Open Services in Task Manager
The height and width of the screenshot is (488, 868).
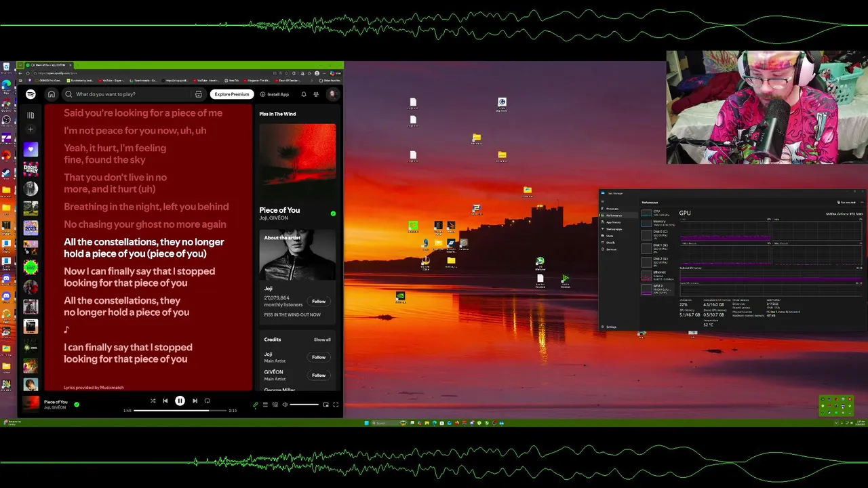pyautogui.click(x=611, y=249)
